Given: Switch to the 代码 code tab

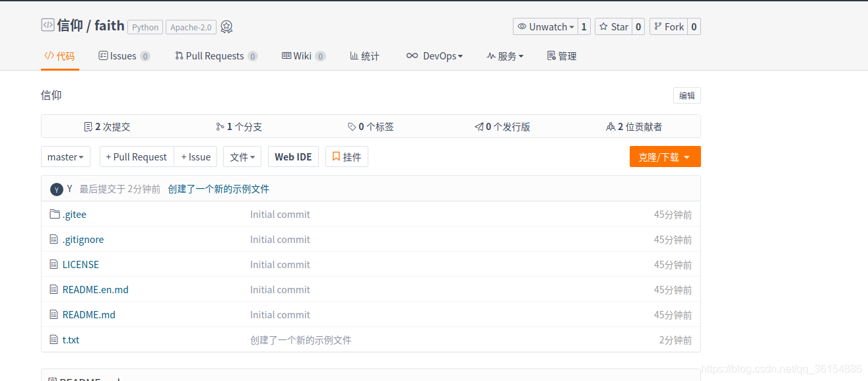Looking at the screenshot, I should click(x=59, y=56).
